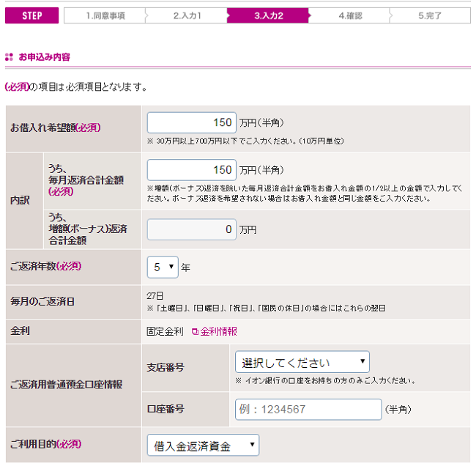Click the 支店番号 label

point(166,368)
